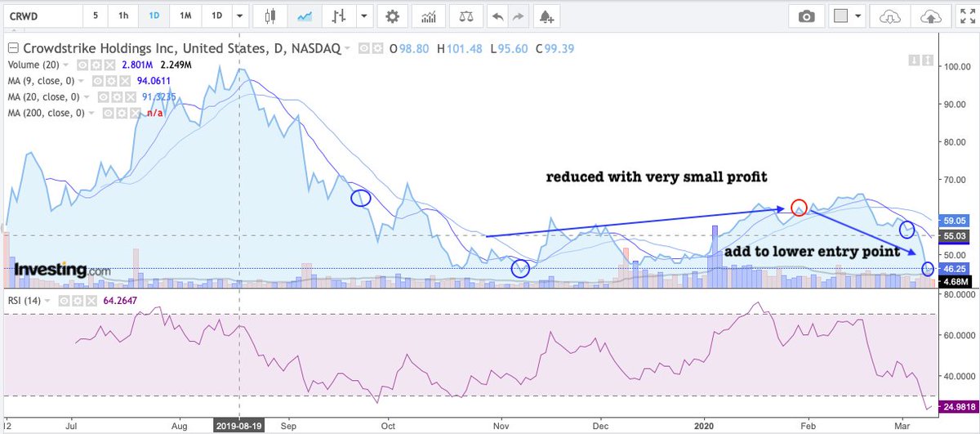
Task: Click 59.05 price label on axis
Action: 955,220
